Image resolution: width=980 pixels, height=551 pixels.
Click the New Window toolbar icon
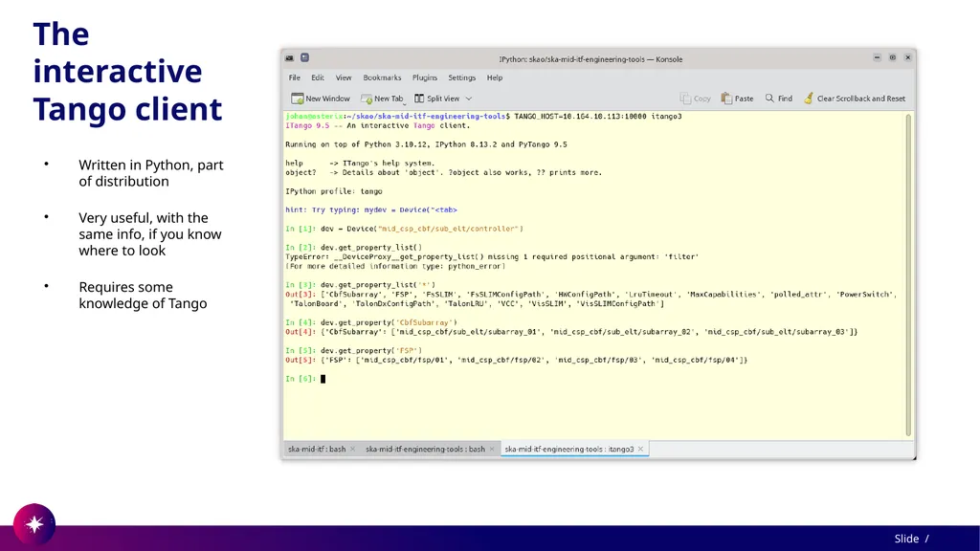coord(298,99)
